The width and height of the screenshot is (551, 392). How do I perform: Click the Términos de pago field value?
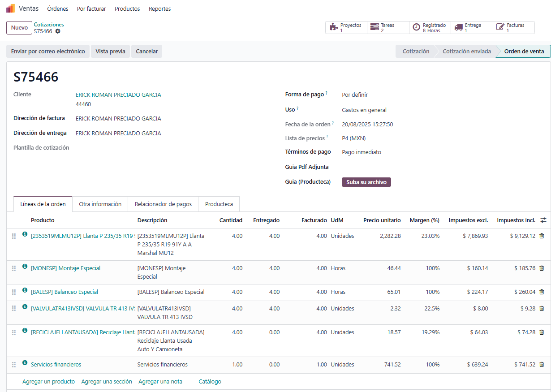click(x=361, y=152)
